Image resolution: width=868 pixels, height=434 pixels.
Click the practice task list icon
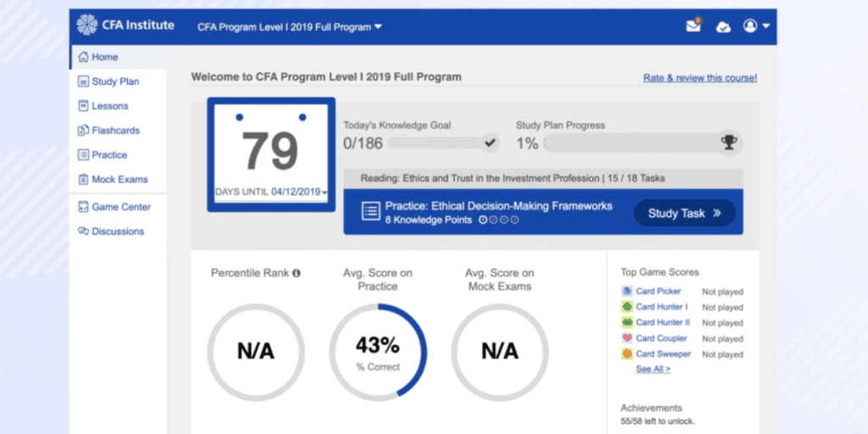click(371, 211)
